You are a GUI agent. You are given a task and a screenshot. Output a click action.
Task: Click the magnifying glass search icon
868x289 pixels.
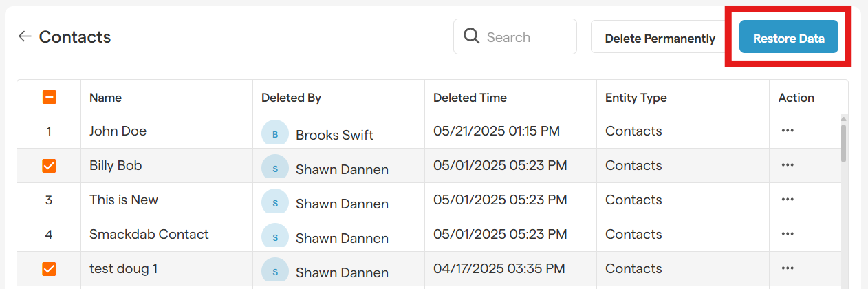tap(471, 36)
